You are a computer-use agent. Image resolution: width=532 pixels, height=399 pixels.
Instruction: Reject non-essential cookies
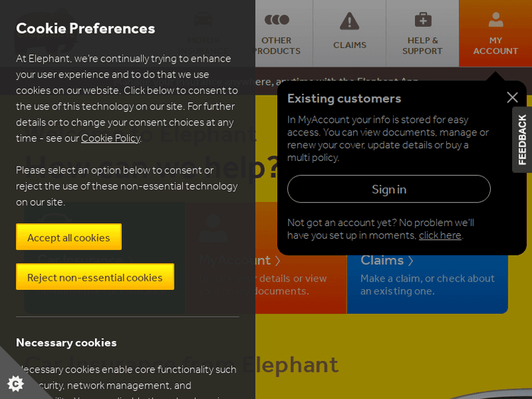(95, 277)
